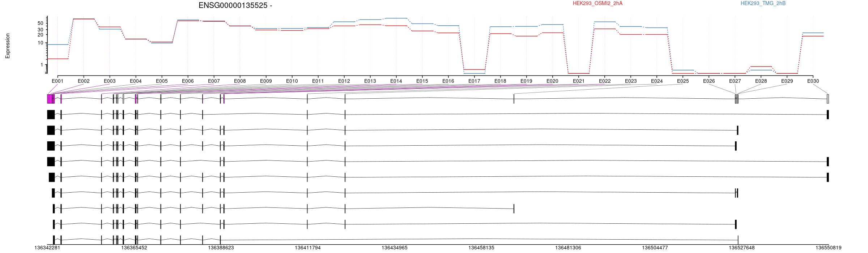Click exon label E009

[266, 81]
